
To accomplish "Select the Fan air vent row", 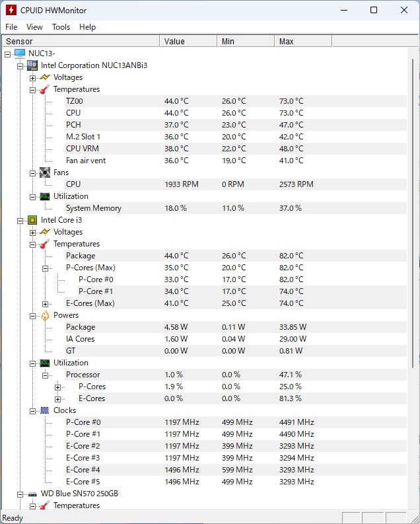I will [x=236, y=161].
